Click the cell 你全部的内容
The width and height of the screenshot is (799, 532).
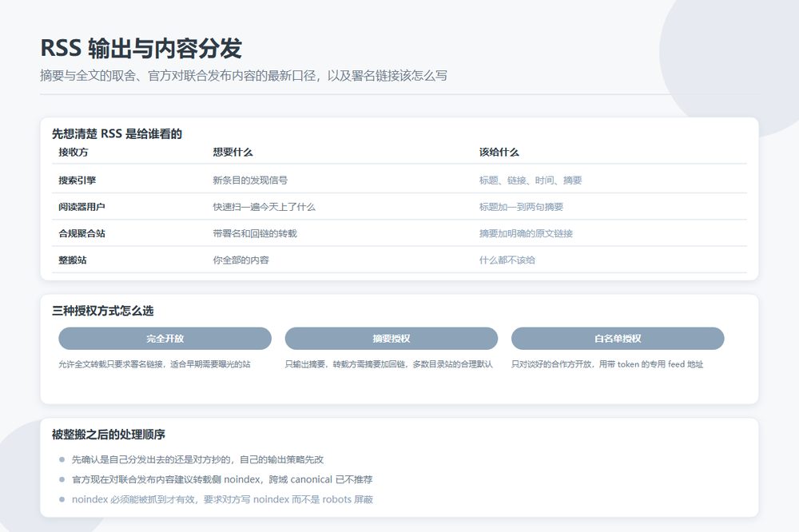[x=240, y=260]
